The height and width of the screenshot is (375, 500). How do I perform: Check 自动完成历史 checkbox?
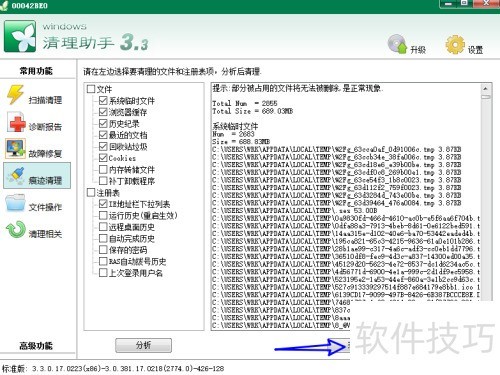click(x=103, y=238)
